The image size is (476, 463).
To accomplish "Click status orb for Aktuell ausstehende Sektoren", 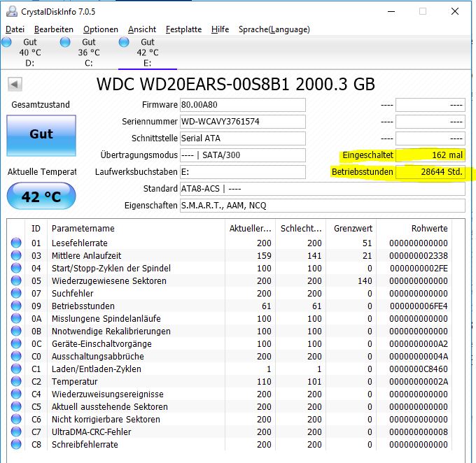I will click(x=16, y=406).
